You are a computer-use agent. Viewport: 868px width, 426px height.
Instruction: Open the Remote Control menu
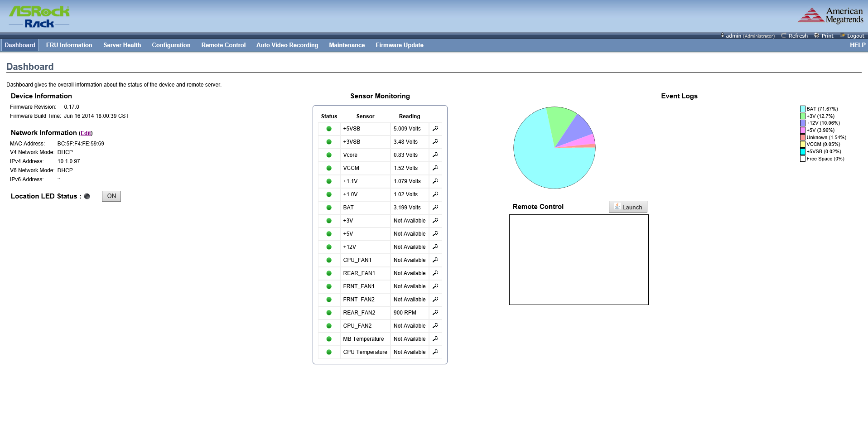[x=223, y=45]
